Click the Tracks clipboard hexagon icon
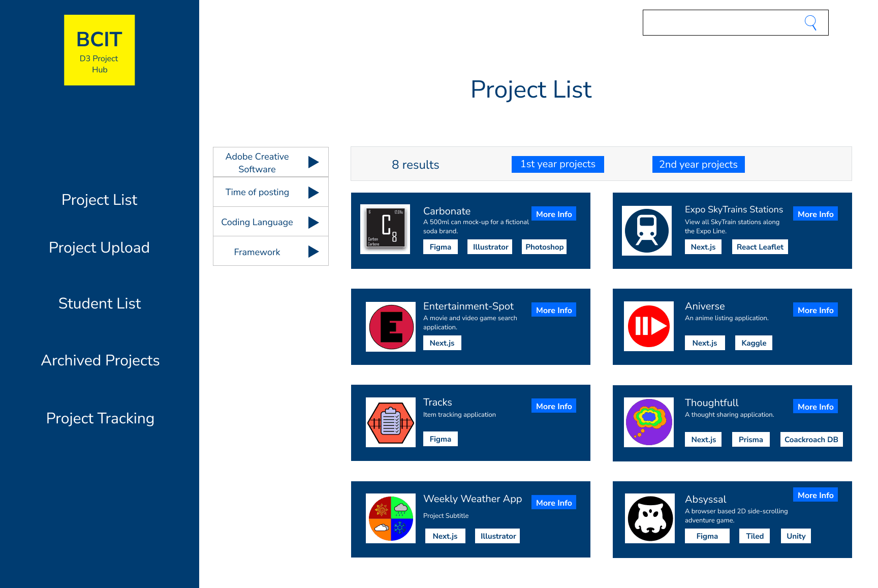The width and height of the screenshot is (878, 588). (x=390, y=422)
